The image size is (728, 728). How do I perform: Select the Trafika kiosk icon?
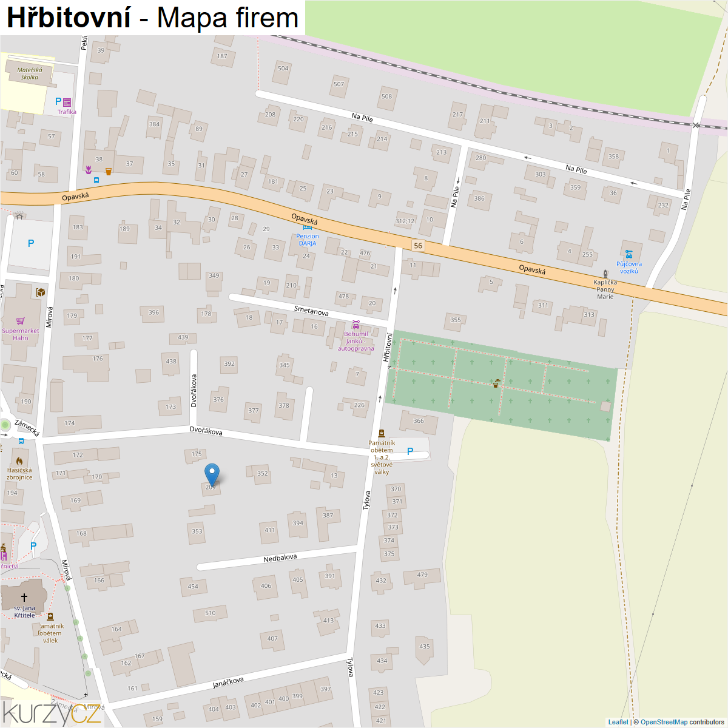(x=67, y=103)
